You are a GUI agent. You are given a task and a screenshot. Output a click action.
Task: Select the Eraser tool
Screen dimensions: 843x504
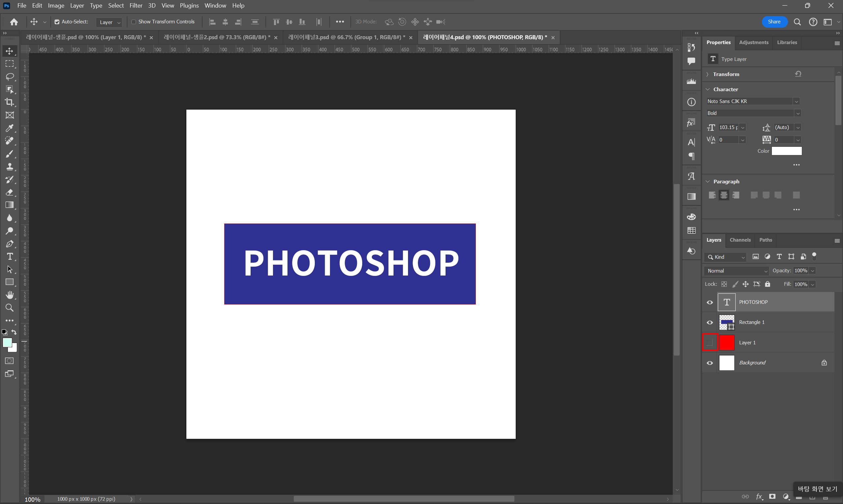coord(10,192)
